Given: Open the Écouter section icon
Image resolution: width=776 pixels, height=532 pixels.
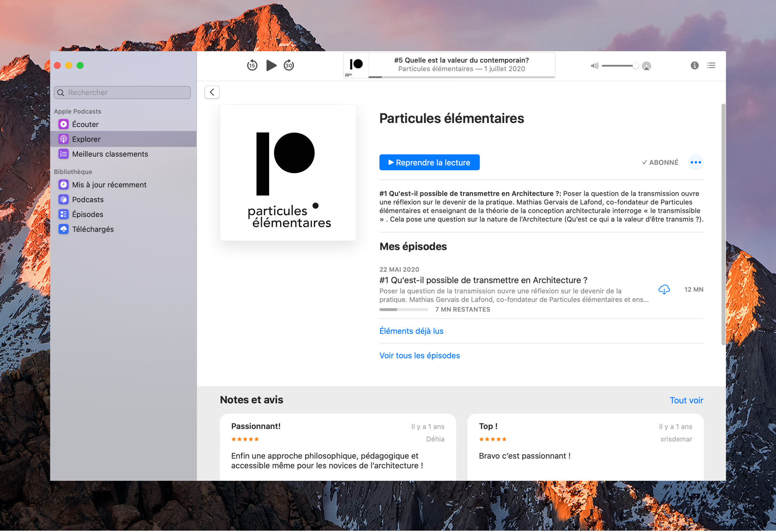Looking at the screenshot, I should (64, 124).
